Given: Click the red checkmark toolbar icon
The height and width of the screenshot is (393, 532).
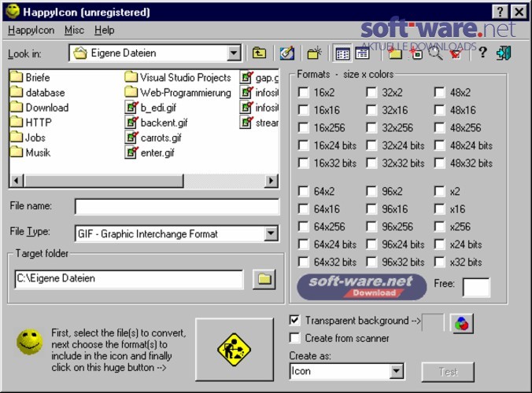Looking at the screenshot, I should pyautogui.click(x=456, y=53).
